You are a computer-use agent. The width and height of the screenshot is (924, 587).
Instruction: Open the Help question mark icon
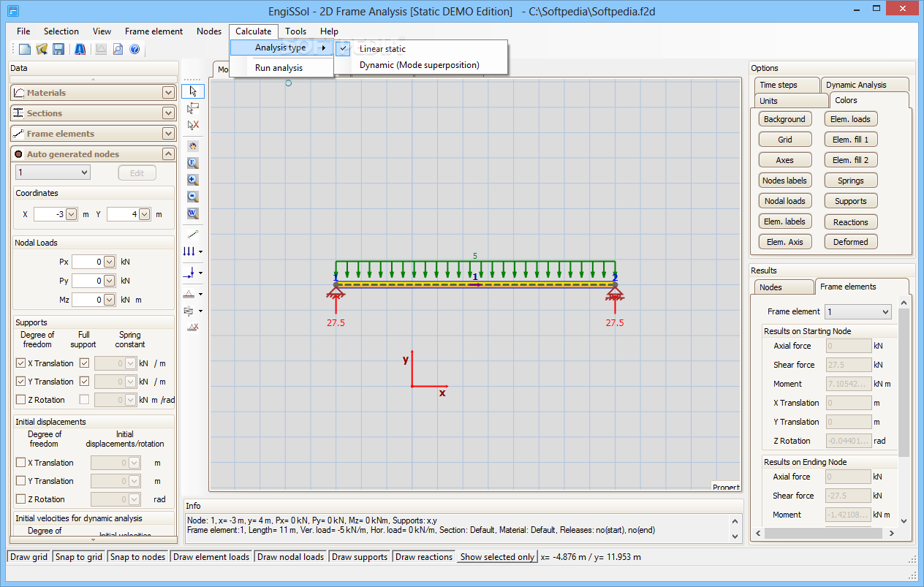click(135, 50)
